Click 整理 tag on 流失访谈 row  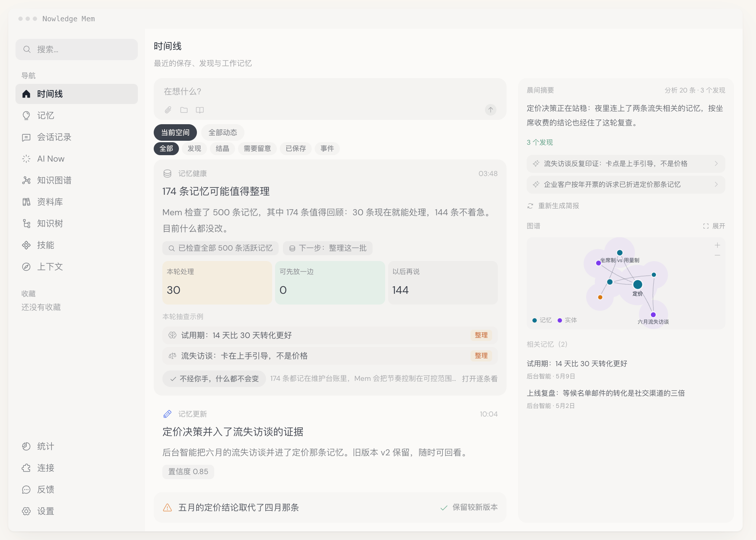(x=481, y=356)
